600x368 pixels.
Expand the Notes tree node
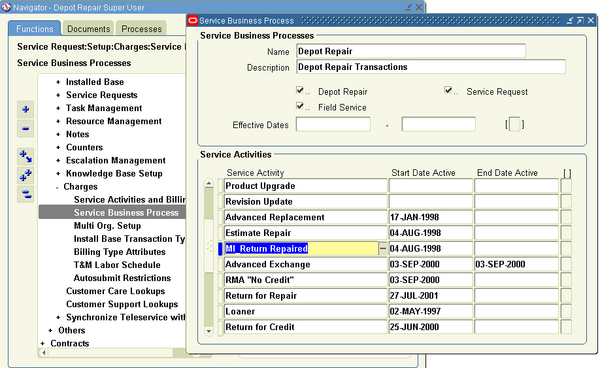[58, 134]
